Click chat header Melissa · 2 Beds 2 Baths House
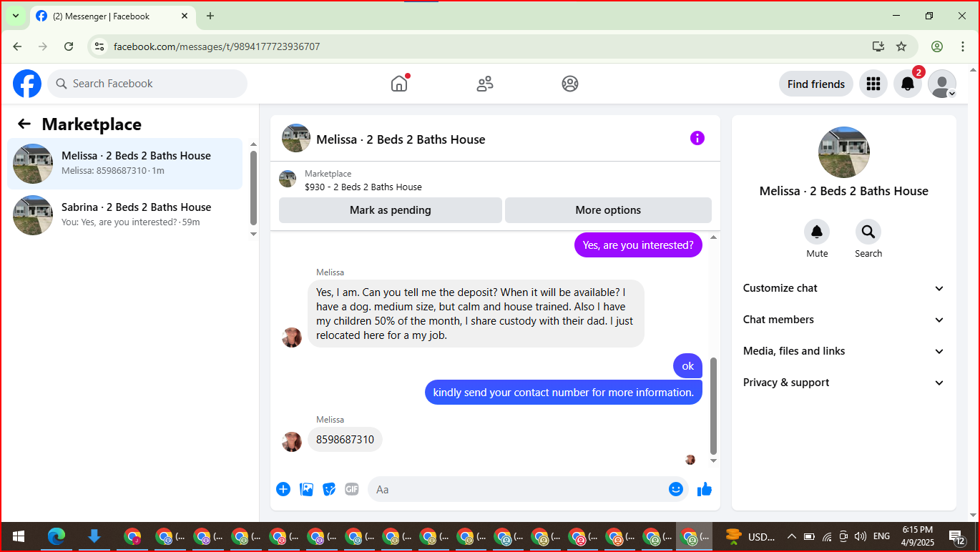Viewport: 980px width, 552px height. (401, 139)
